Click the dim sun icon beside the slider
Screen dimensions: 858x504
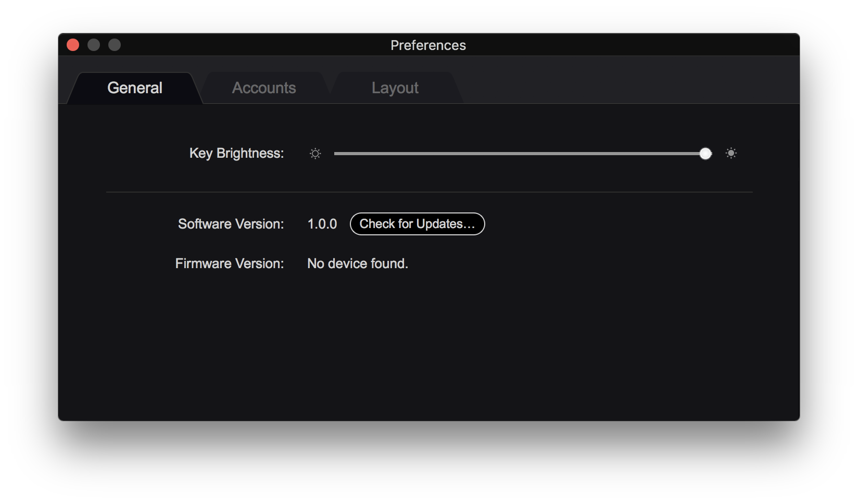click(x=315, y=154)
